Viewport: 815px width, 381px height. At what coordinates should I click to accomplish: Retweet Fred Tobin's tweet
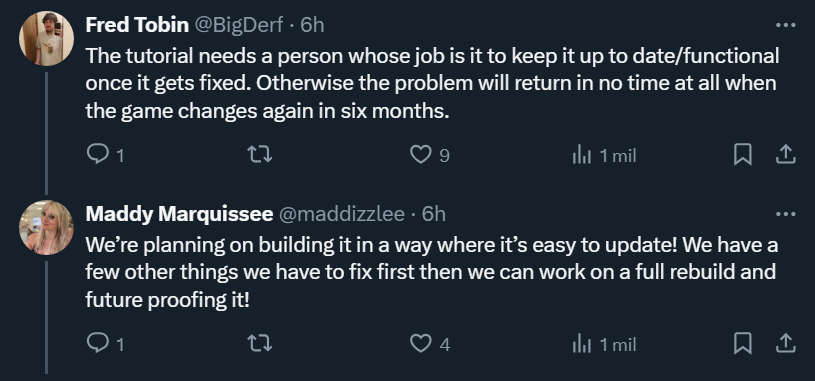click(259, 154)
